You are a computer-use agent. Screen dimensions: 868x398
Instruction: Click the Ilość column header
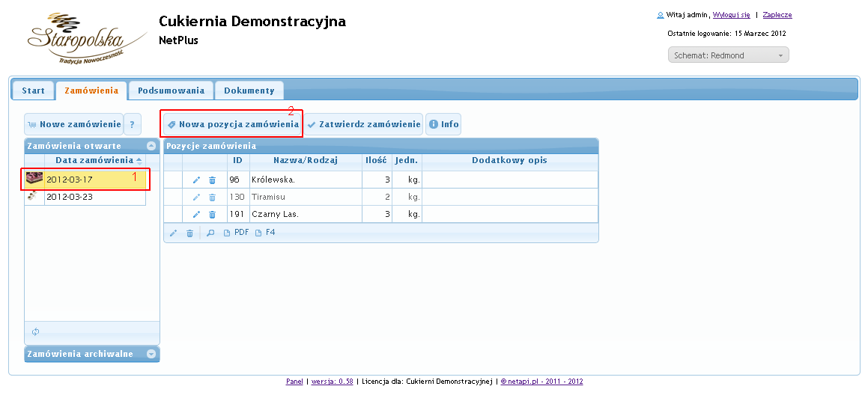tap(376, 160)
